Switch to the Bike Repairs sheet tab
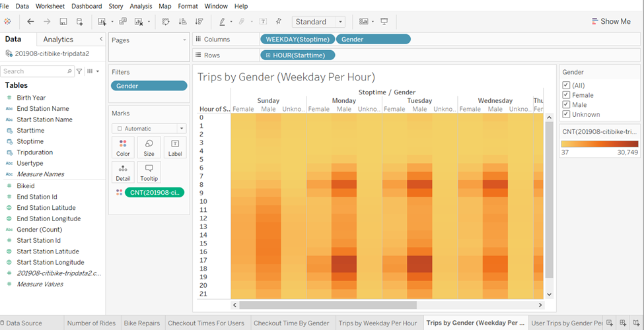 142,323
